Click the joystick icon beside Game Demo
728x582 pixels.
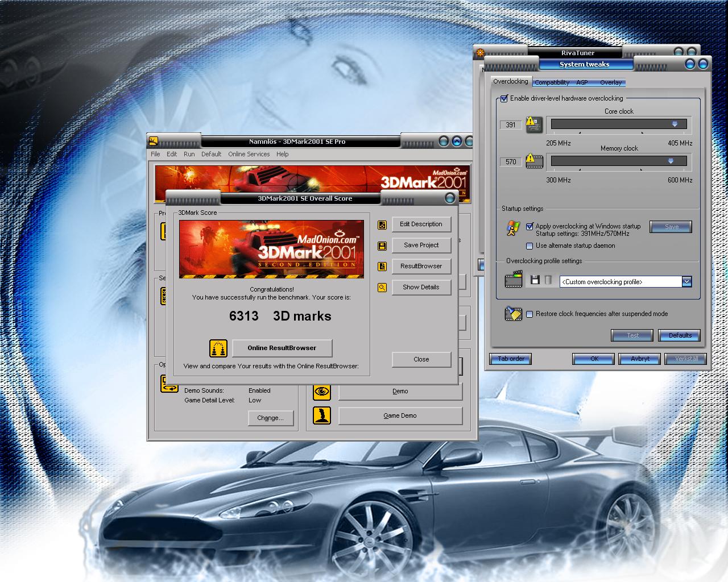tap(322, 415)
